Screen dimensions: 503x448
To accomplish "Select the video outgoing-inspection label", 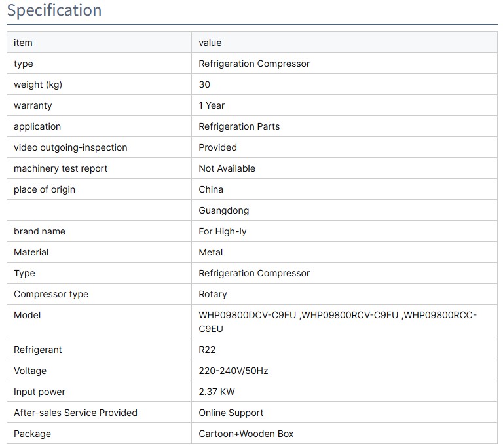I will pos(71,147).
